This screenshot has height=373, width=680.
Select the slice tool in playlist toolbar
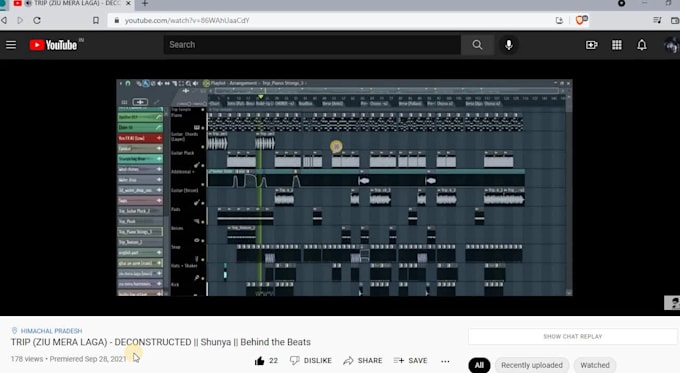(x=174, y=83)
